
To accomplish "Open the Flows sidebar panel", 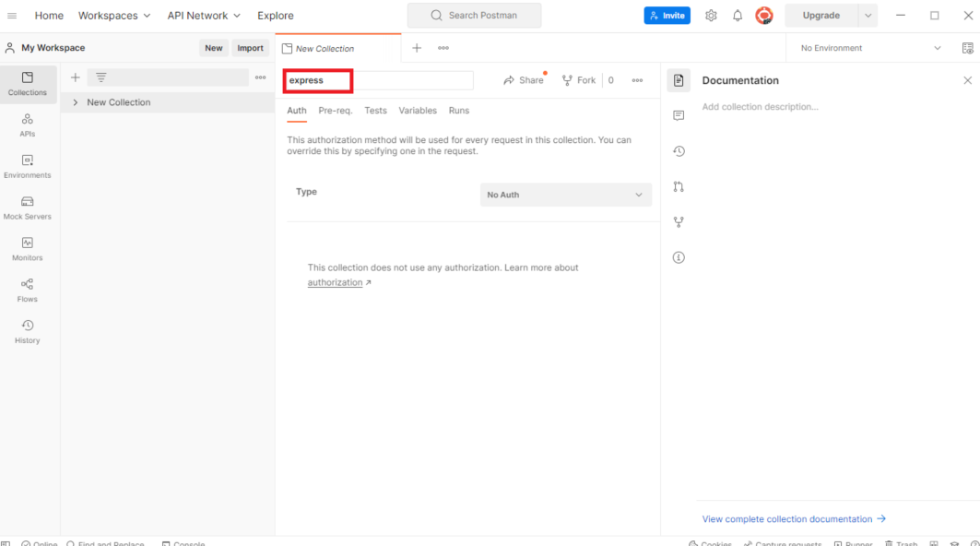I will pyautogui.click(x=28, y=291).
